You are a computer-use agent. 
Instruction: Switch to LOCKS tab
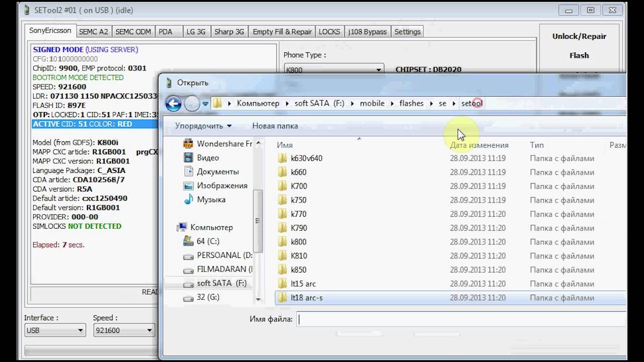[330, 32]
